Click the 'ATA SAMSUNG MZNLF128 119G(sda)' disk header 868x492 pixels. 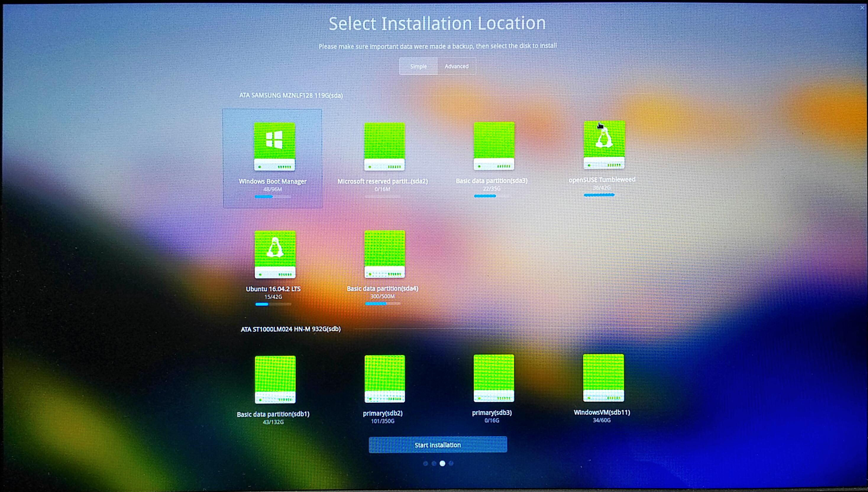pyautogui.click(x=291, y=95)
